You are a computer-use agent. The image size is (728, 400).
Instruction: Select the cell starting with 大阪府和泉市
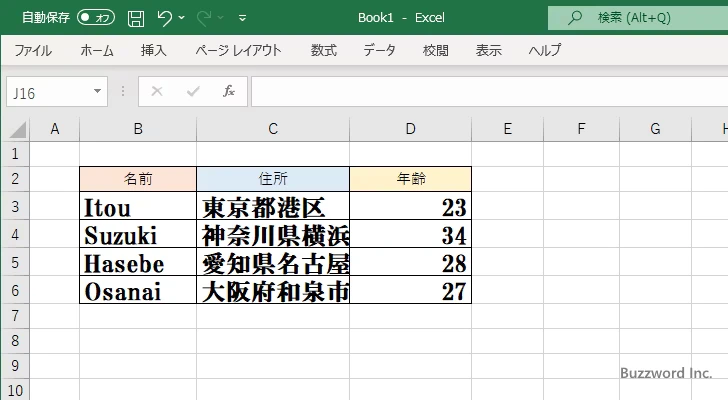[x=273, y=290]
